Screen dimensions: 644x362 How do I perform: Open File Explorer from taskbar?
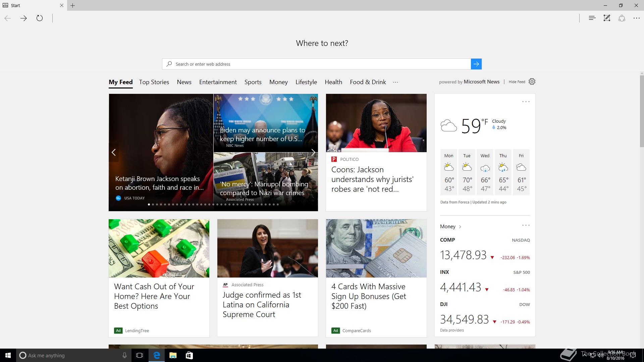173,355
